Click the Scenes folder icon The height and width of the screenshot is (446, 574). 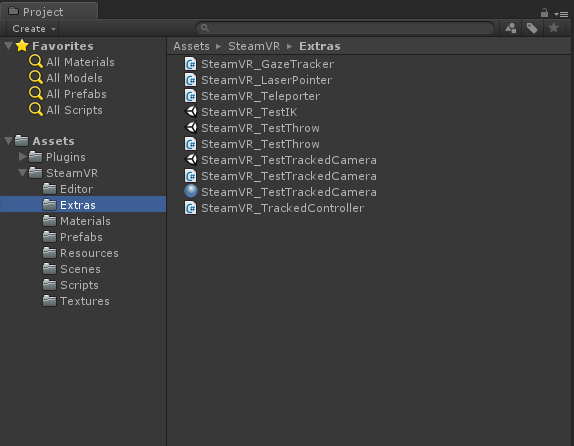click(x=49, y=269)
